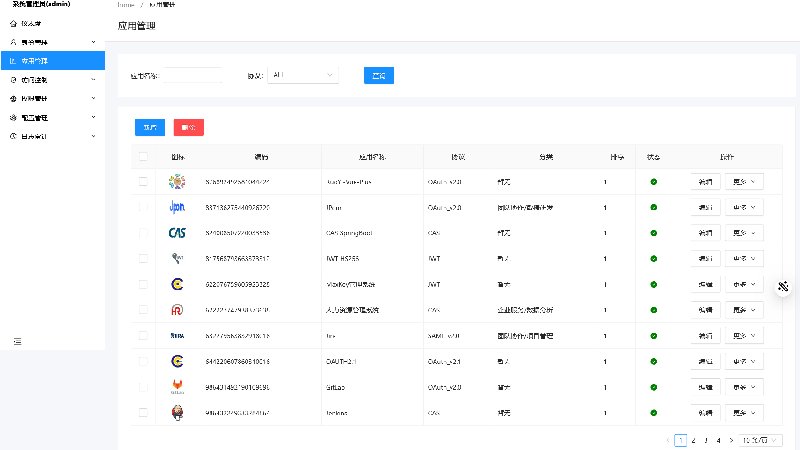Image resolution: width=800 pixels, height=450 pixels.
Task: Go to page 4 in pagination
Action: (718, 440)
